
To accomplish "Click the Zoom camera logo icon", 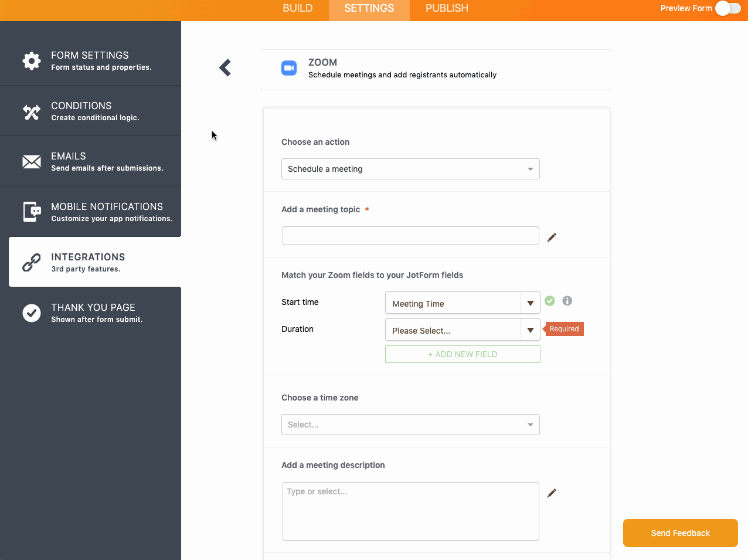I will coord(289,68).
